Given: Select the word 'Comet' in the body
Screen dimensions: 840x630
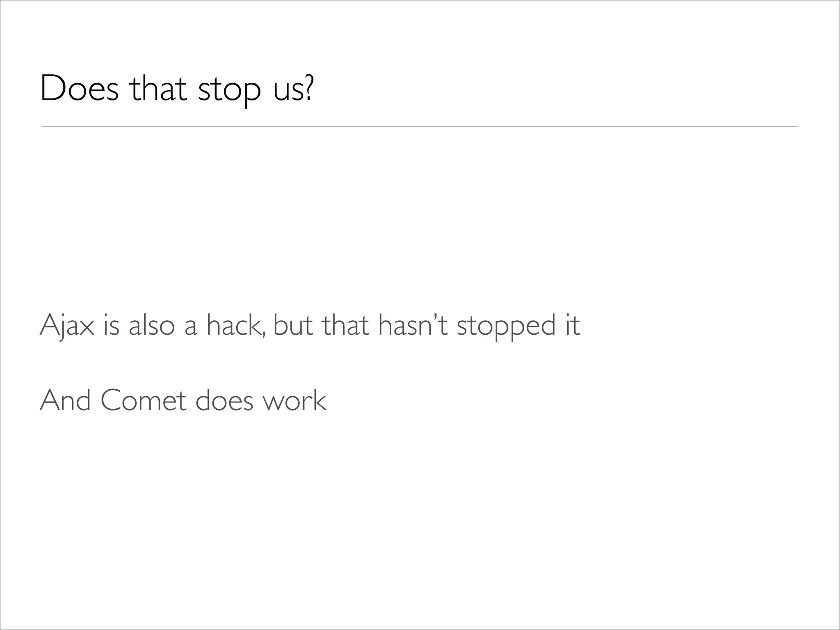Looking at the screenshot, I should coord(143,401).
